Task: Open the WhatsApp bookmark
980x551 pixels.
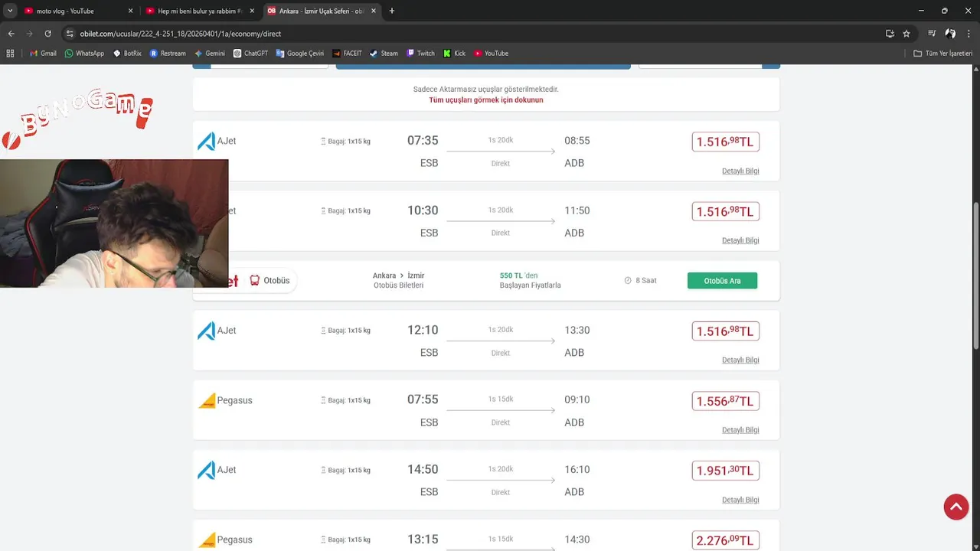Action: [84, 54]
